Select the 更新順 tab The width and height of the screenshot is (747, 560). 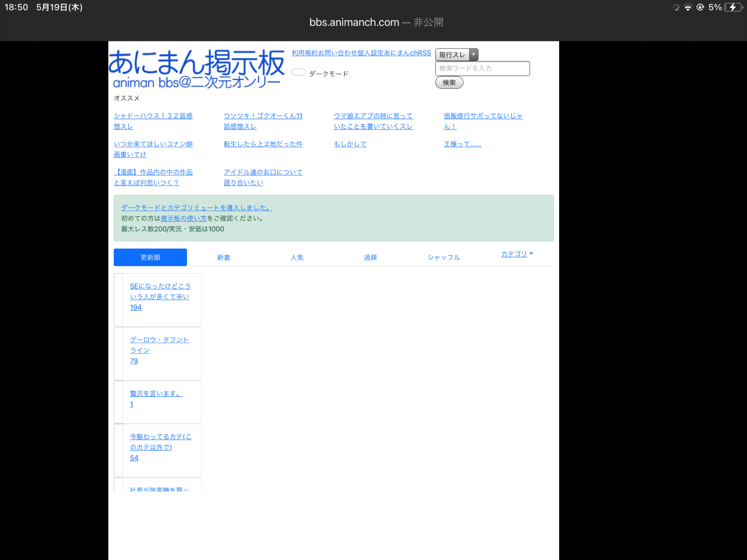(150, 257)
